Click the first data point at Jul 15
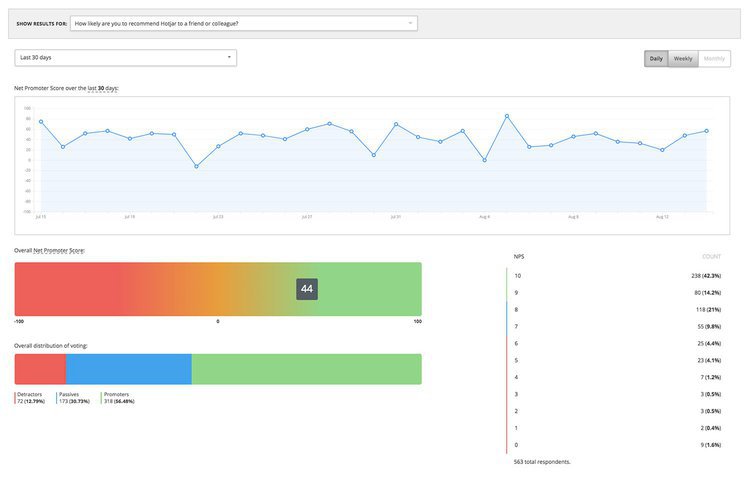This screenshot has height=483, width=750. click(41, 122)
